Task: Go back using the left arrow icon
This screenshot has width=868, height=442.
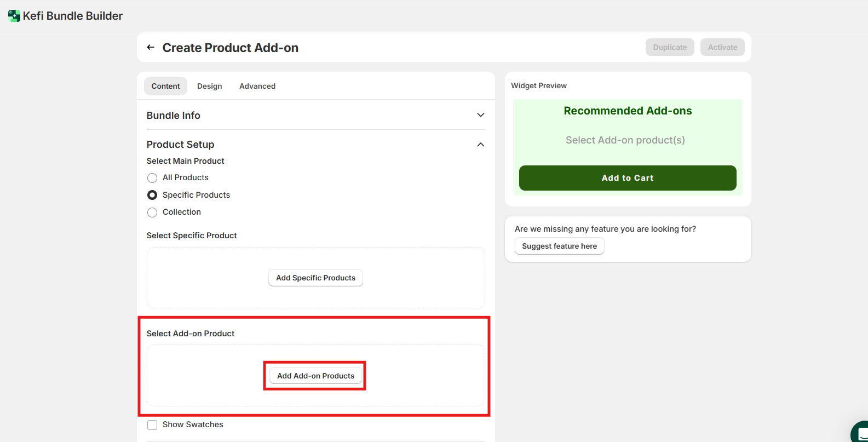Action: pyautogui.click(x=151, y=48)
